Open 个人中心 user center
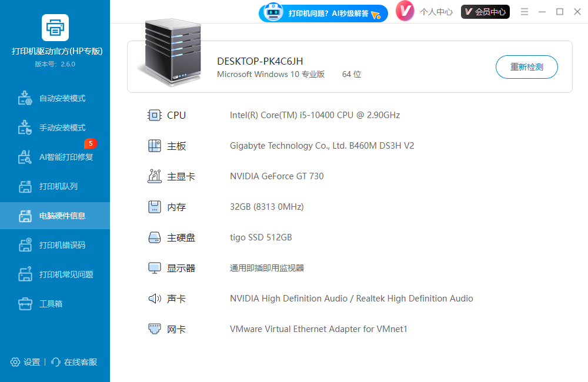The image size is (588, 382). point(436,12)
